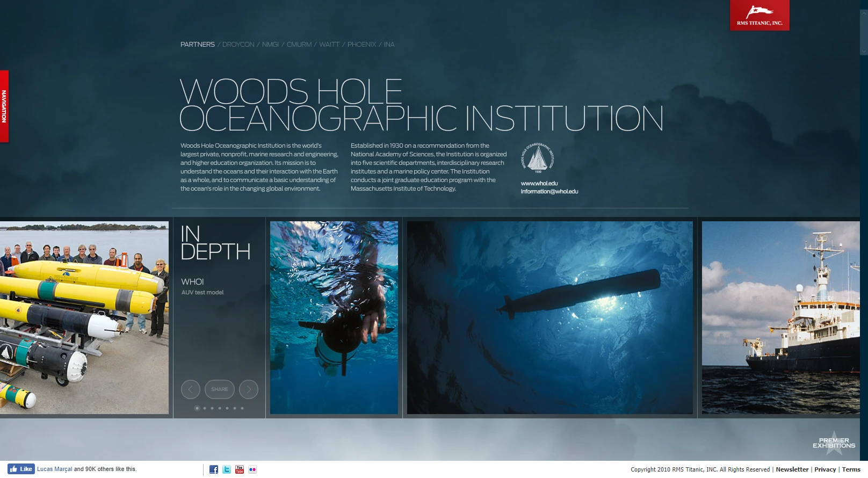
Task: Open the Flickr icon in footer
Action: 252,469
